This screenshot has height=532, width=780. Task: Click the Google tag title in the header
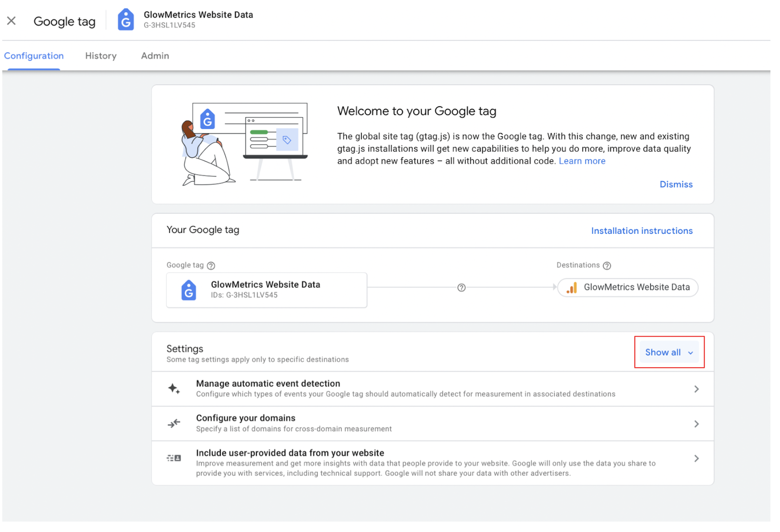click(64, 21)
